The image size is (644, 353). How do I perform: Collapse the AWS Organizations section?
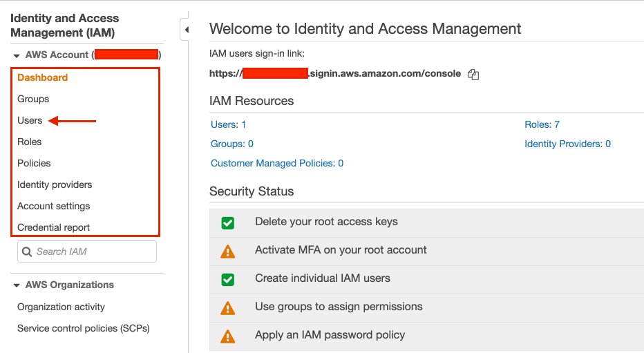point(17,285)
